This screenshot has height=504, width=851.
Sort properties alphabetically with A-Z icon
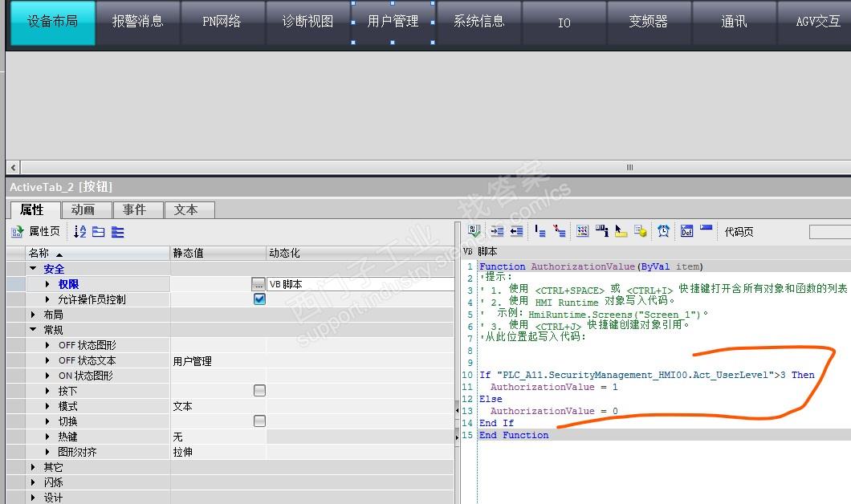click(x=79, y=232)
